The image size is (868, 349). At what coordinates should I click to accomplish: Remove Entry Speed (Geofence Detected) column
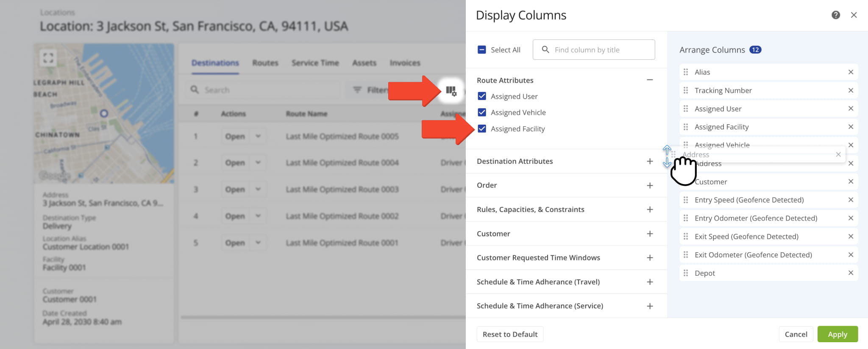(x=850, y=200)
